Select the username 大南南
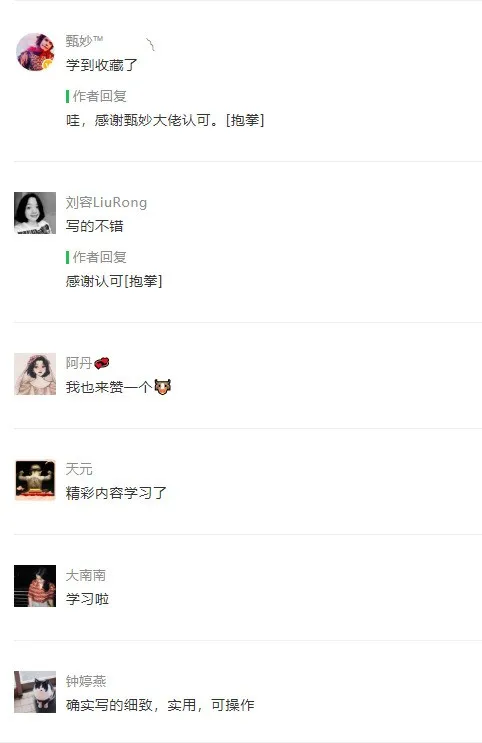482x743 pixels. [85, 575]
